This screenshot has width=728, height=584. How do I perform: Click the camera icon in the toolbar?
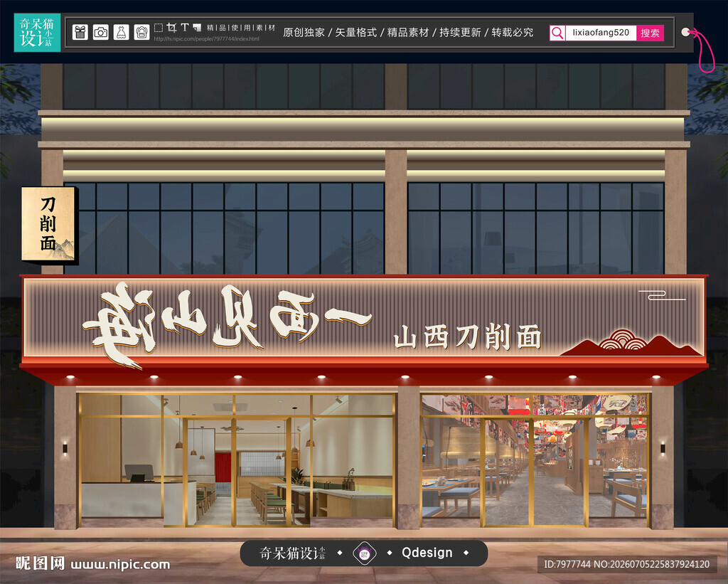pos(101,32)
